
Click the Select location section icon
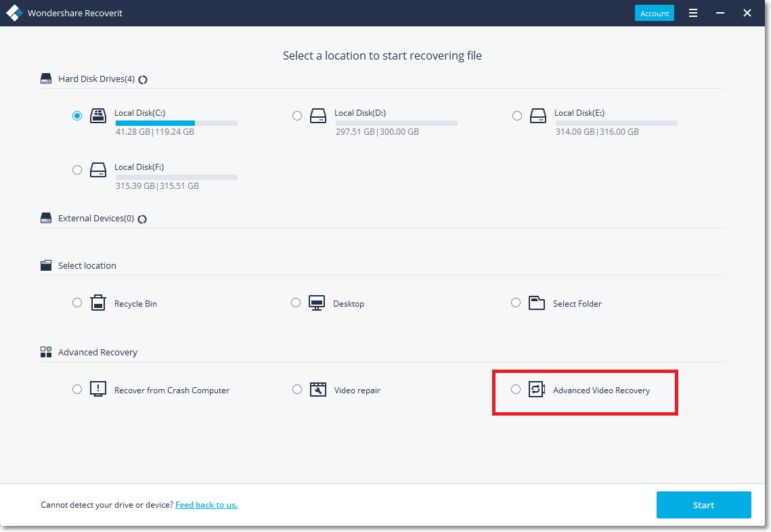pyautogui.click(x=46, y=265)
